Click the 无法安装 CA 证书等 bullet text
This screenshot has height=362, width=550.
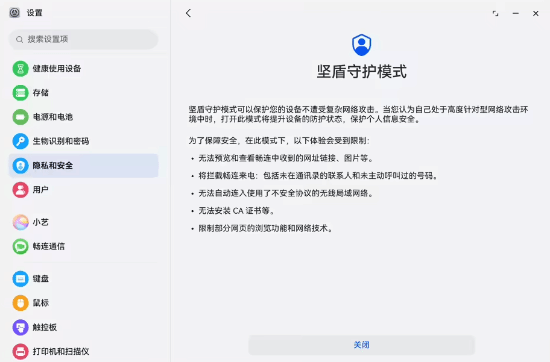click(x=236, y=211)
